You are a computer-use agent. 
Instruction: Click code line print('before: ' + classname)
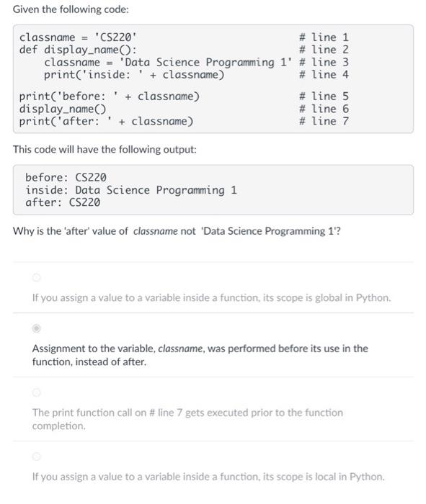tap(110, 96)
